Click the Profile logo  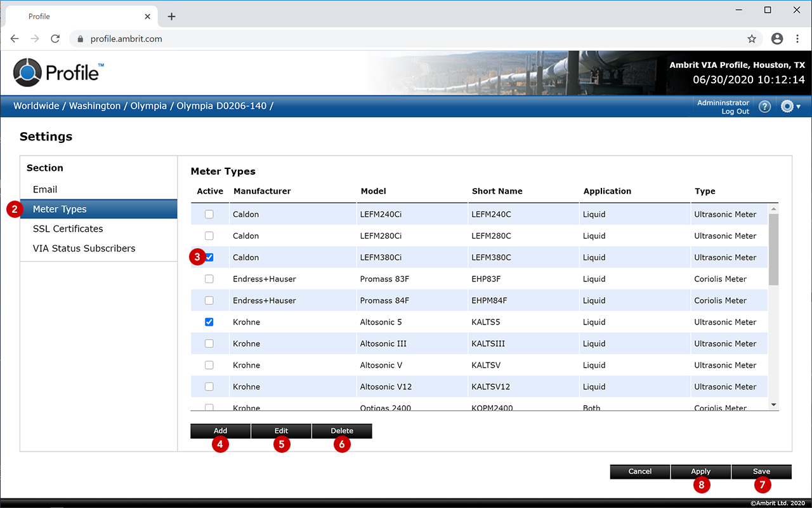tap(58, 72)
